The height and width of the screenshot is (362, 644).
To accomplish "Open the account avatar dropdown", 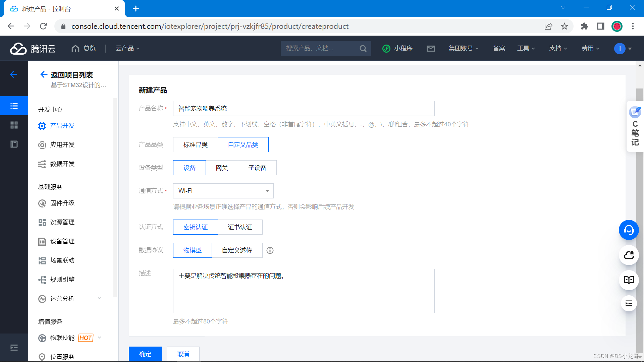I will tap(623, 49).
